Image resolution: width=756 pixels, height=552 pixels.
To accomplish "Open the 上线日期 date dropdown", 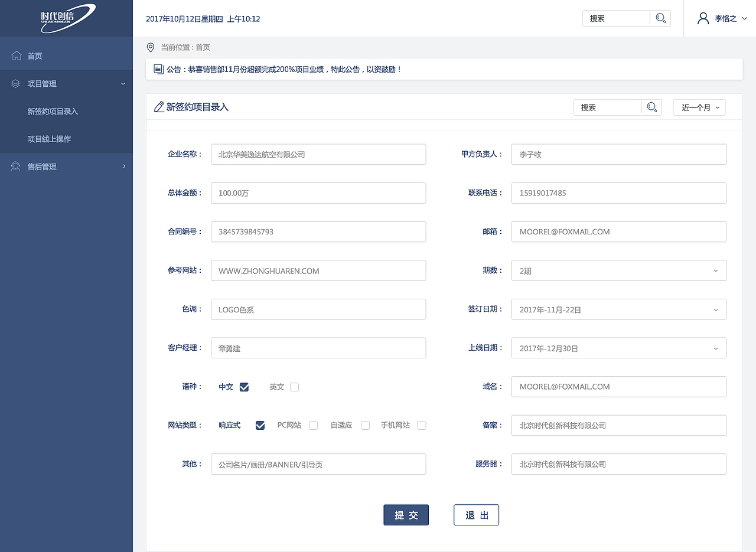I will click(x=619, y=348).
